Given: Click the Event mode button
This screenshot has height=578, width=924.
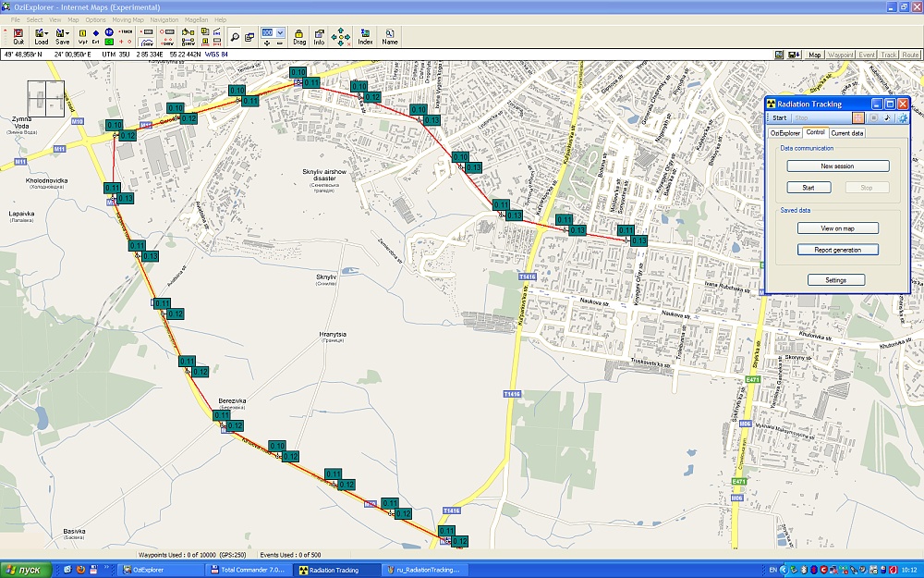Looking at the screenshot, I should click(867, 55).
